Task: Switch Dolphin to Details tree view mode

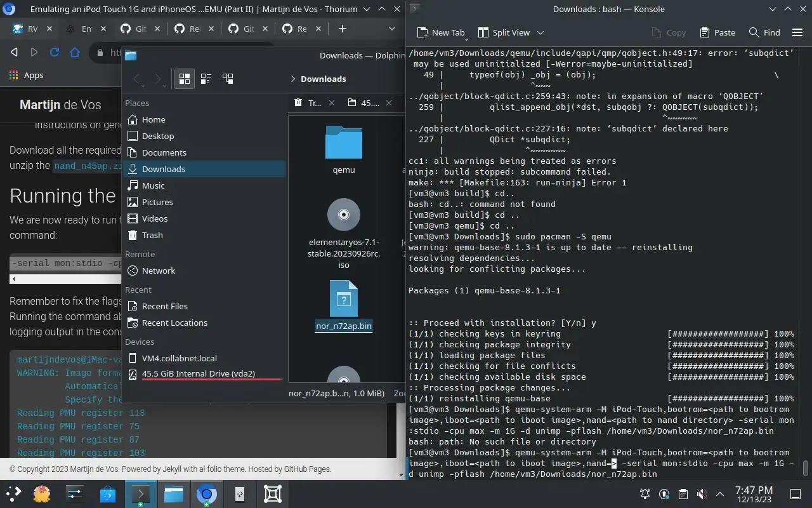Action: (x=228, y=79)
